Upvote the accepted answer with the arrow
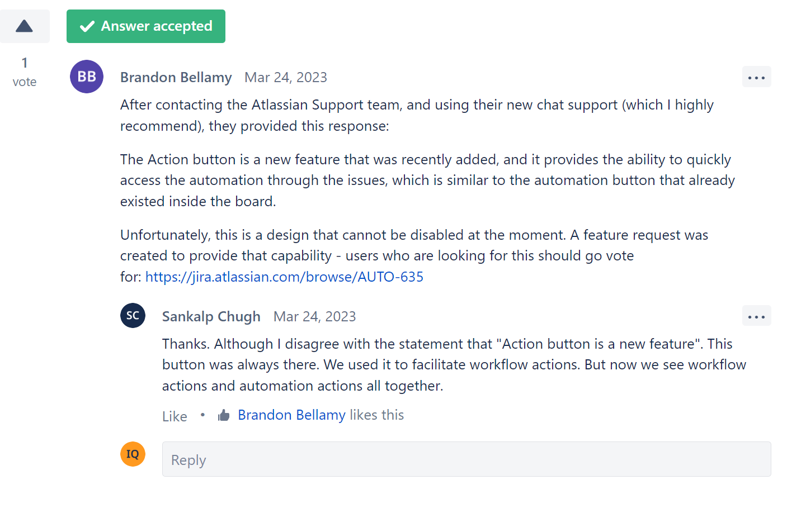This screenshot has height=532, width=787. (x=25, y=26)
